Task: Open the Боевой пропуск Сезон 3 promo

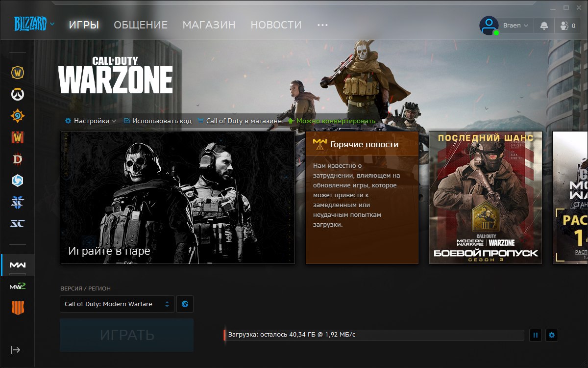Action: [x=486, y=198]
